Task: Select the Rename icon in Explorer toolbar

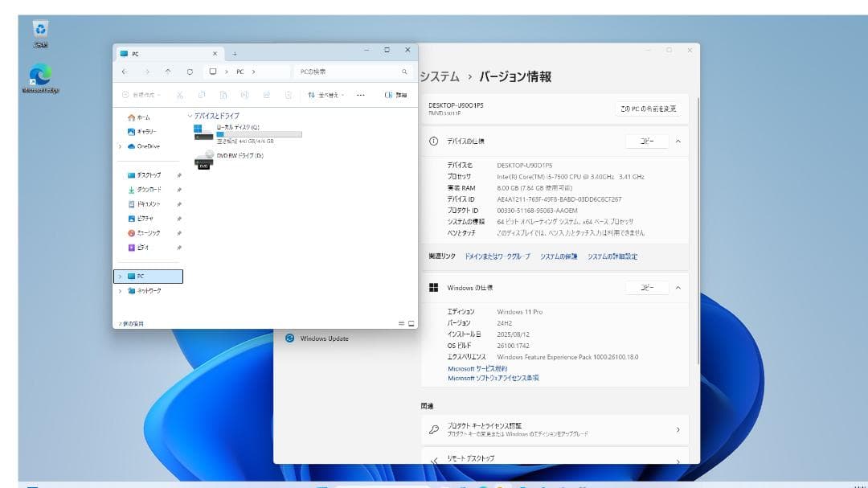Action: pyautogui.click(x=246, y=95)
